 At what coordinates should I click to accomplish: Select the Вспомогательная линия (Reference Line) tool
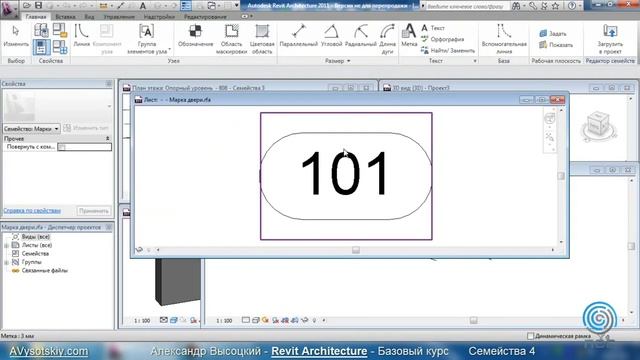(504, 39)
